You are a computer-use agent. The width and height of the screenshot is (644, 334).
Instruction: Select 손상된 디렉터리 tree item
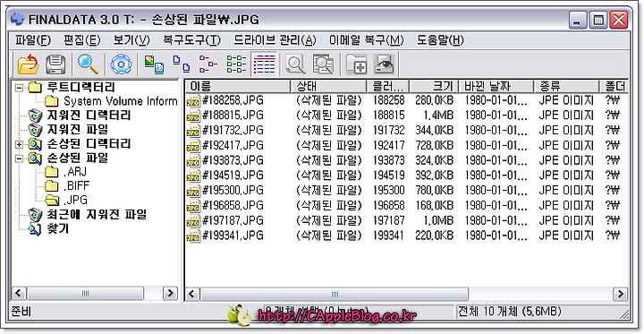tap(89, 143)
